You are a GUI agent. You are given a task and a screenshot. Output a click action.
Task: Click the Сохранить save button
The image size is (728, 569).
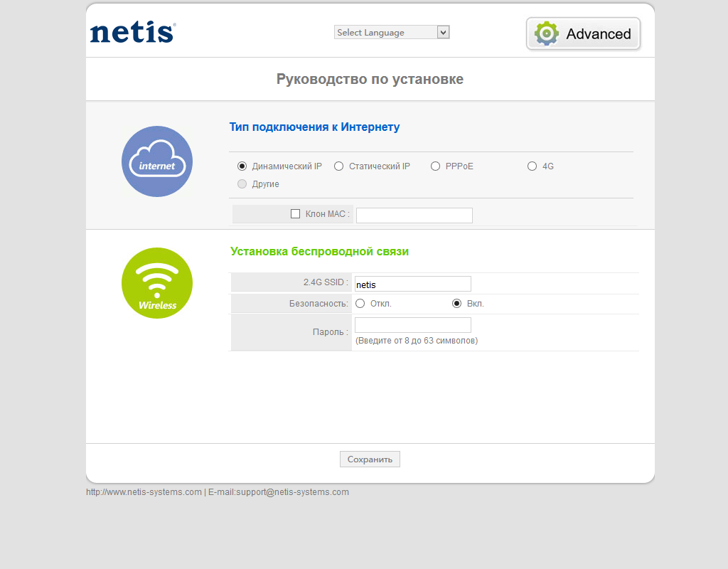point(370,459)
